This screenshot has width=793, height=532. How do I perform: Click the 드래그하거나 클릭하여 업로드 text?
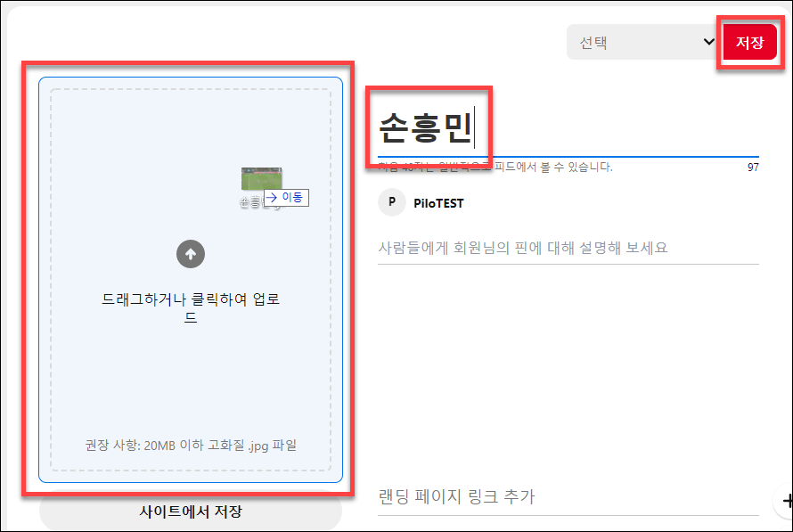tap(191, 308)
